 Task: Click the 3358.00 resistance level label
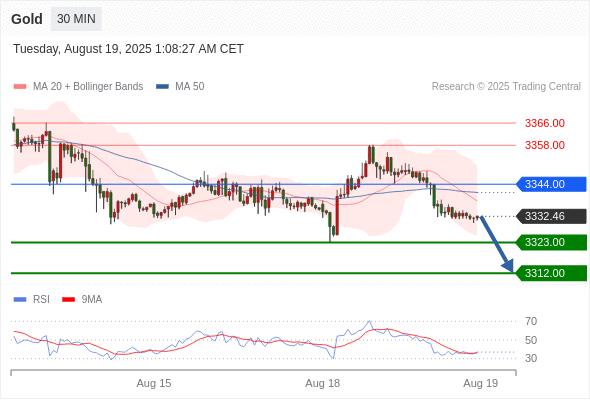(544, 145)
